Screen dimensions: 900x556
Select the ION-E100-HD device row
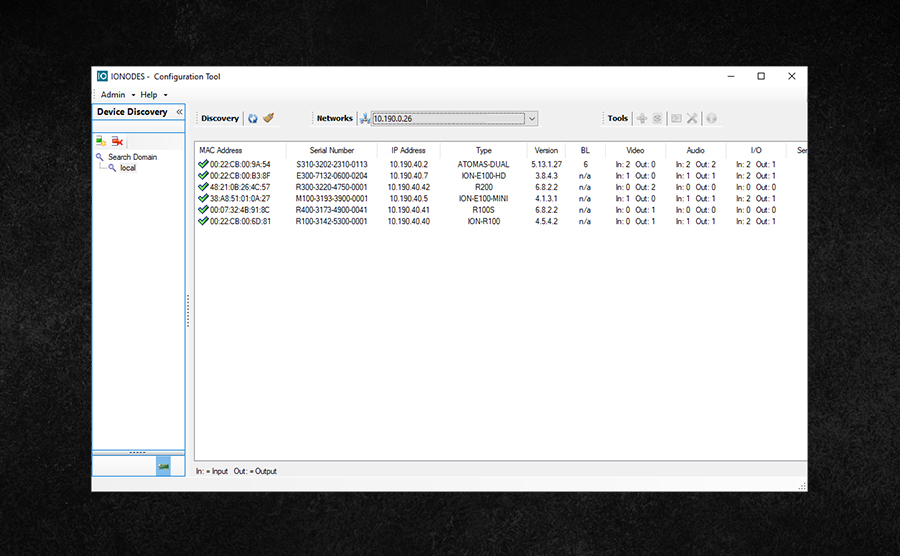(x=483, y=176)
